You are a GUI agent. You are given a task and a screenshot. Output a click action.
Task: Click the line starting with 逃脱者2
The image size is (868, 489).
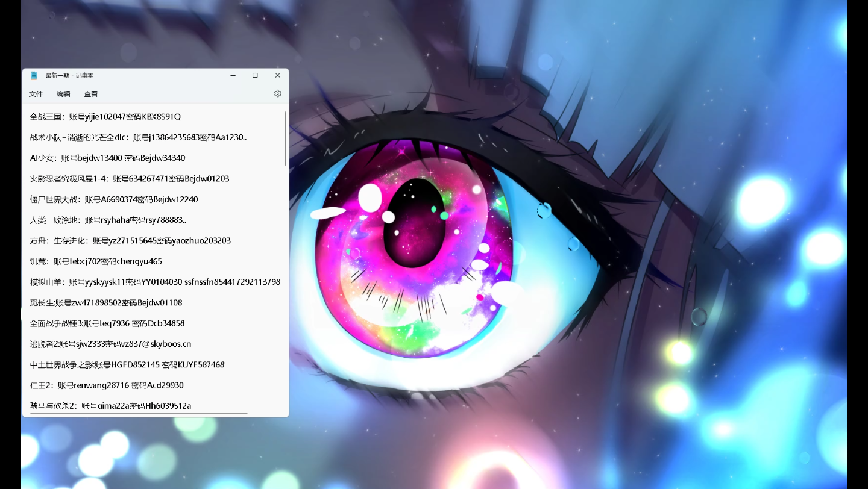click(x=110, y=344)
